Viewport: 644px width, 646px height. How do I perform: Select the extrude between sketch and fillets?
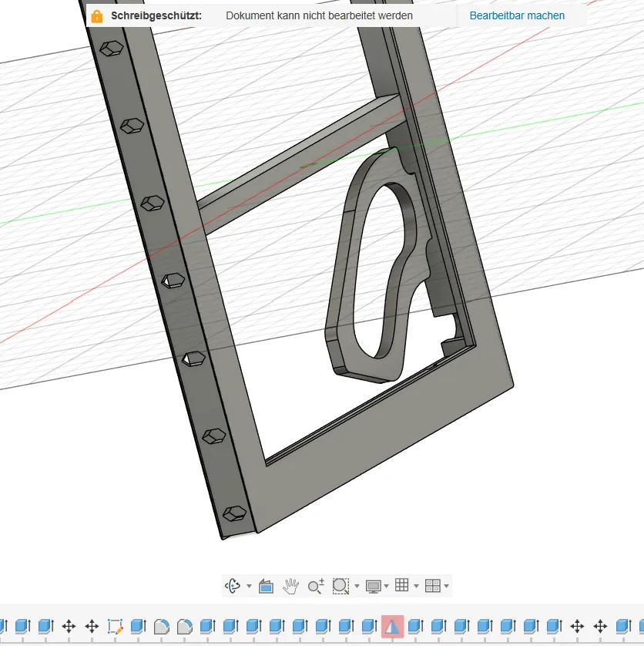138,627
